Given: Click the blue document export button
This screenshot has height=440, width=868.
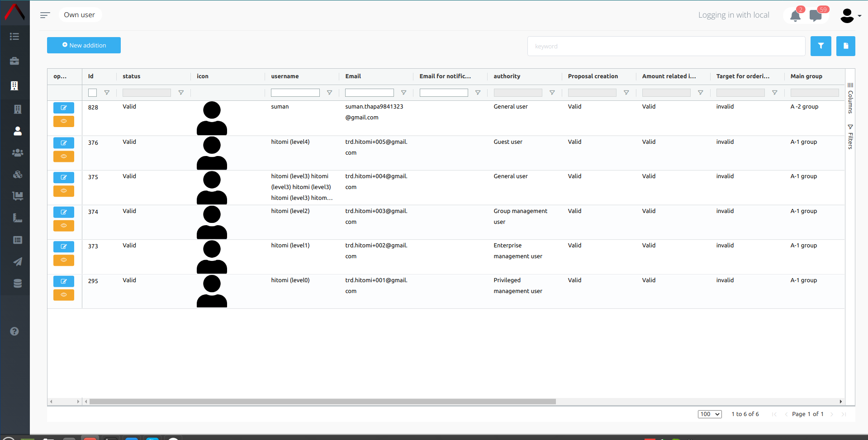Looking at the screenshot, I should click(x=845, y=46).
